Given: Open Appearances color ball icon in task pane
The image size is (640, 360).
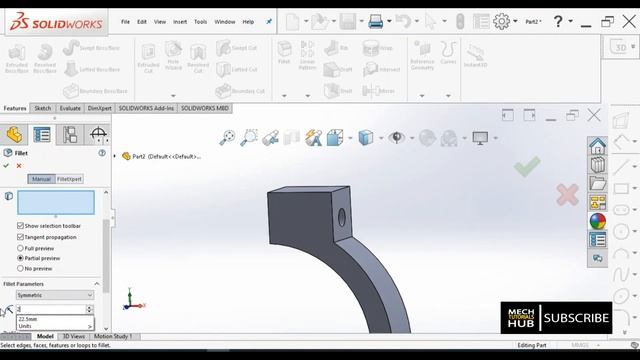Looking at the screenshot, I should point(598,221).
